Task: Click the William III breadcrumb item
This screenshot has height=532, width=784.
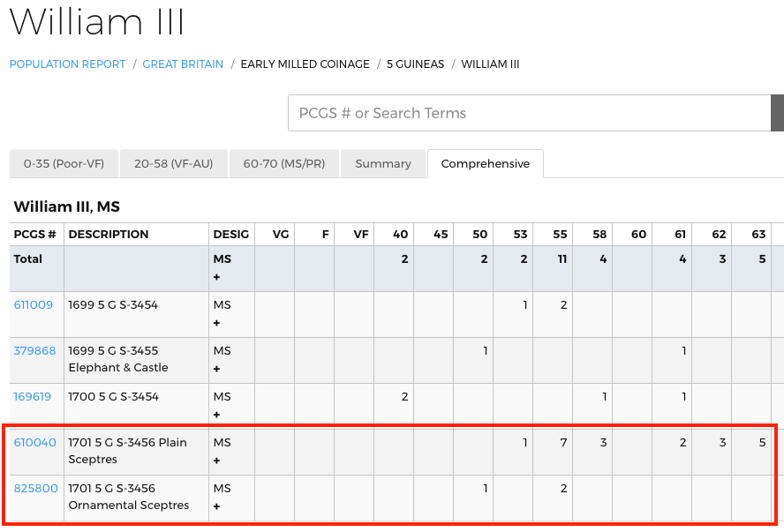Action: pos(490,64)
